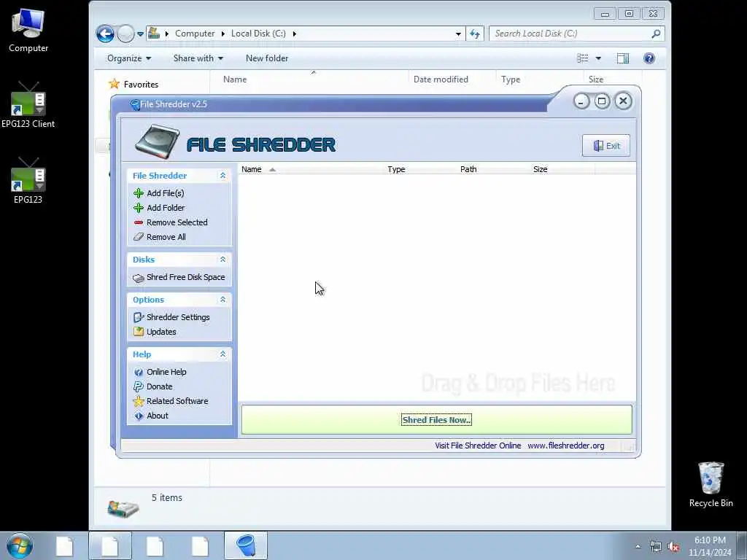Click the Explorer refresh address button
The width and height of the screenshot is (747, 560).
(x=474, y=34)
